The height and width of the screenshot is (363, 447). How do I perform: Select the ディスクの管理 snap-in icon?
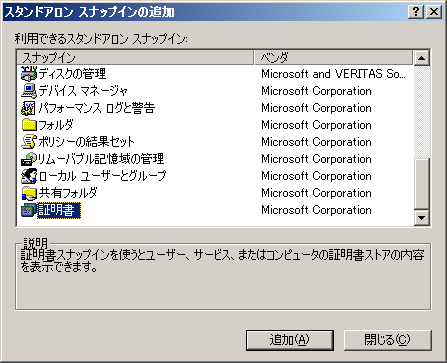coord(29,74)
